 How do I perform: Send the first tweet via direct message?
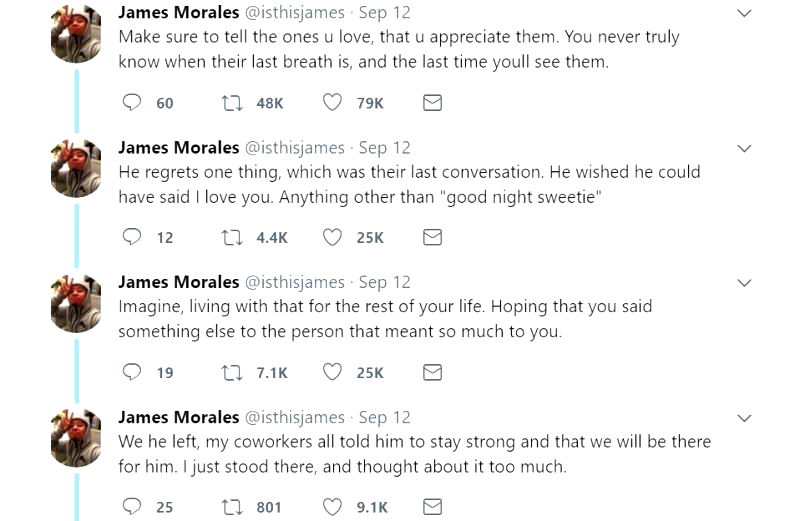pyautogui.click(x=432, y=102)
